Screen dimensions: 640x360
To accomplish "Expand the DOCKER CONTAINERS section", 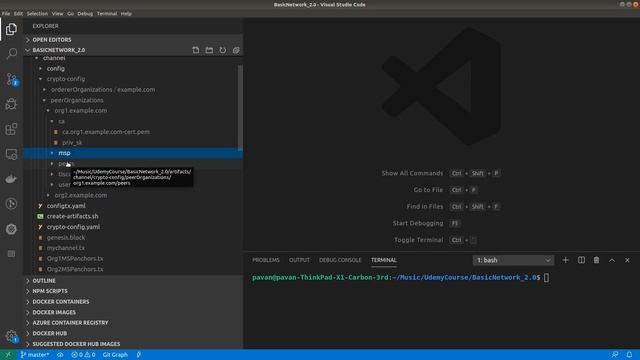I will click(x=133, y=302).
